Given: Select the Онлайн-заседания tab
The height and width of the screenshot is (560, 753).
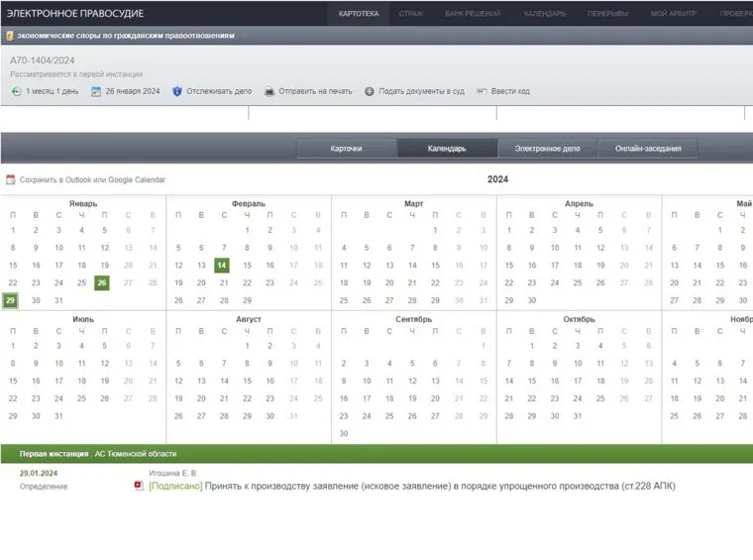Looking at the screenshot, I should coord(648,149).
